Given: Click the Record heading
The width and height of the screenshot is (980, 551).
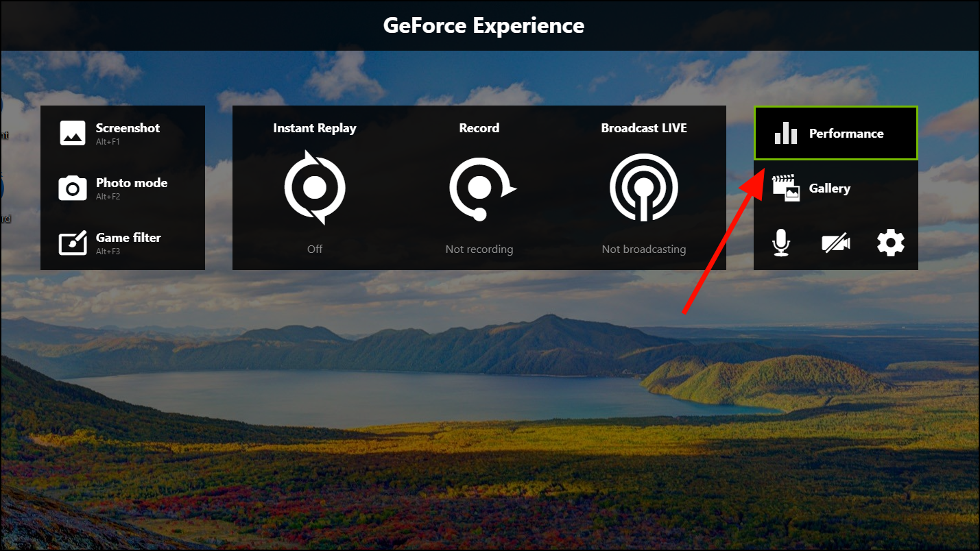Looking at the screenshot, I should tap(479, 128).
